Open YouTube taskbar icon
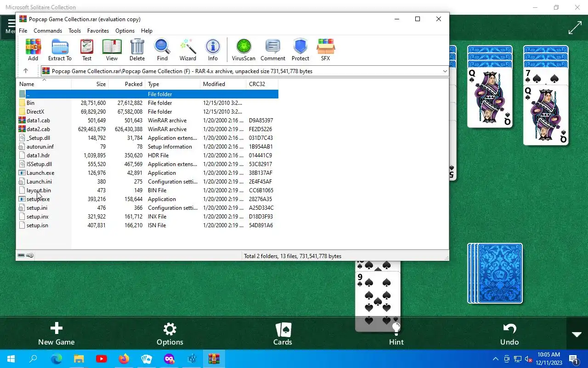The height and width of the screenshot is (368, 588). [x=102, y=359]
